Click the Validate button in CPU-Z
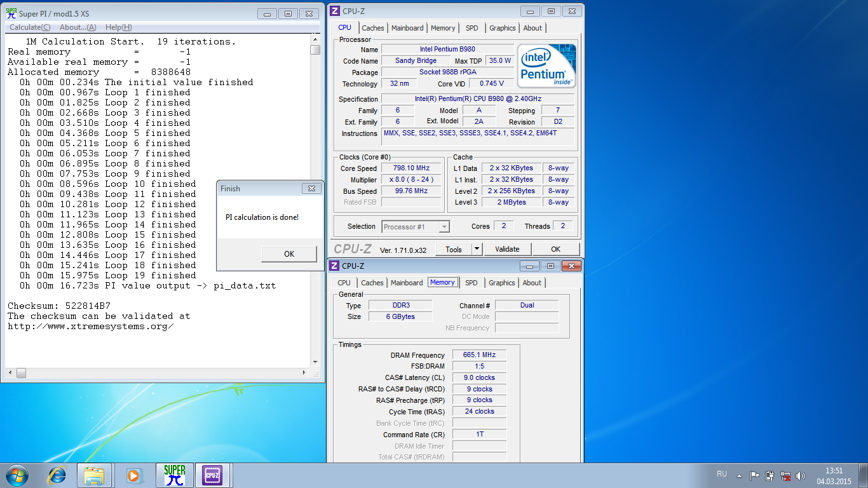This screenshot has width=868, height=488. (507, 249)
